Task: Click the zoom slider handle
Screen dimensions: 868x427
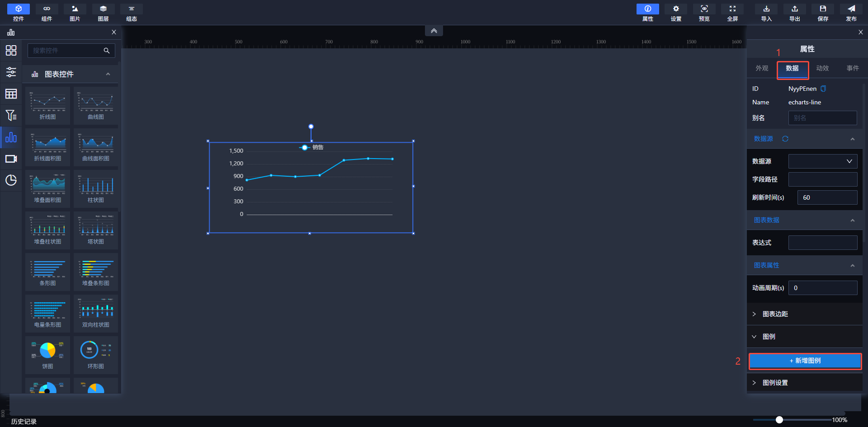Action: click(x=779, y=420)
